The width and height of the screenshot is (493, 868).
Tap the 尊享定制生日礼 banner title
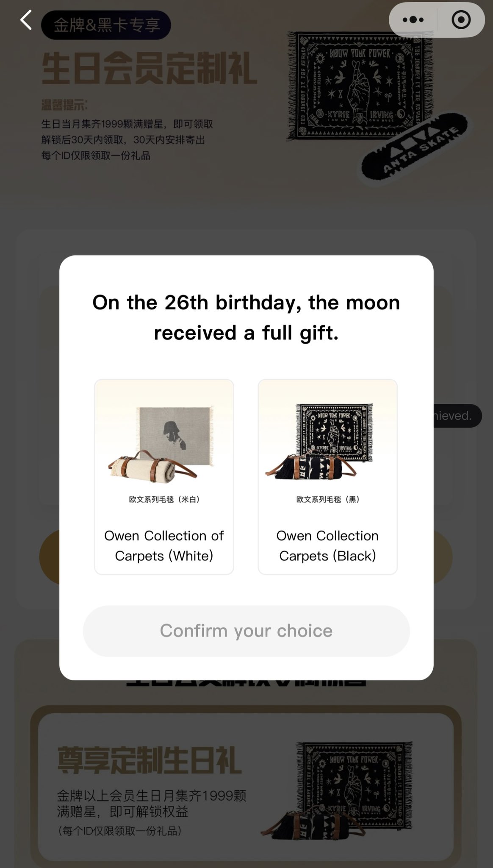coord(149,761)
